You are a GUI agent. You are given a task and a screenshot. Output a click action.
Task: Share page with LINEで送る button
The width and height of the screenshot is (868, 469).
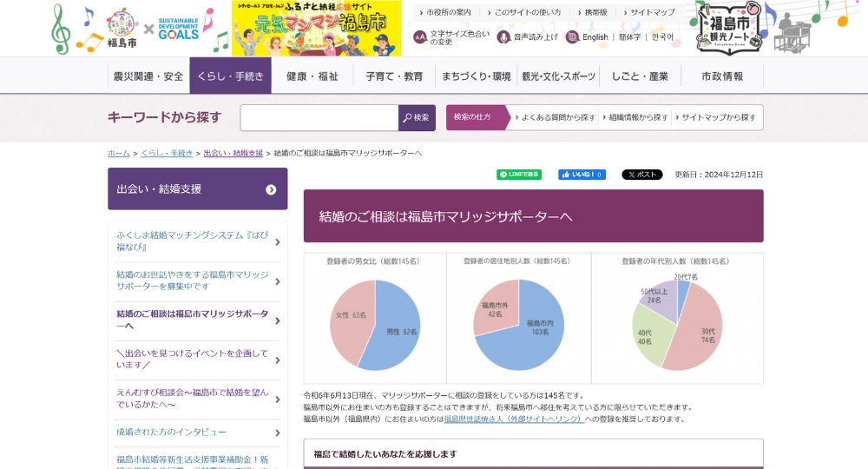click(519, 175)
